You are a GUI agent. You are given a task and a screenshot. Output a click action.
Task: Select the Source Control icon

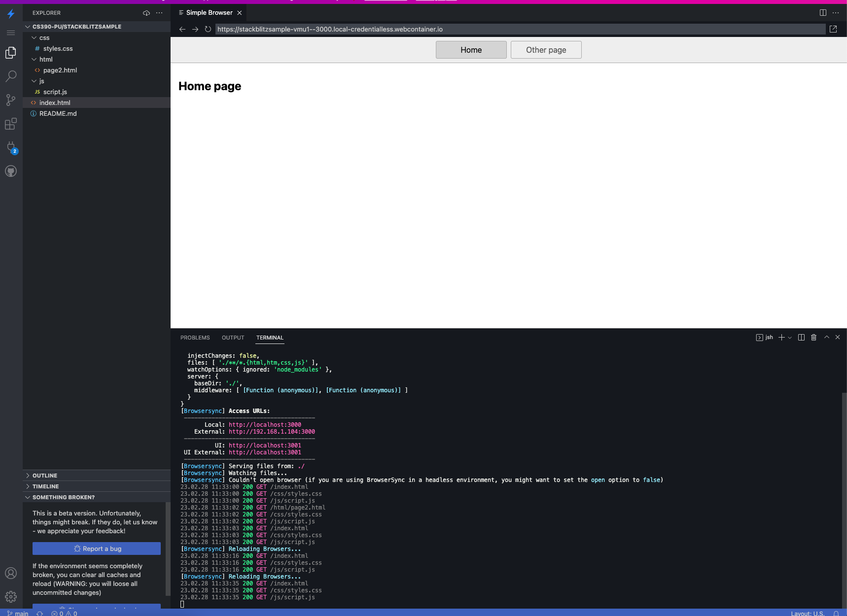click(11, 100)
